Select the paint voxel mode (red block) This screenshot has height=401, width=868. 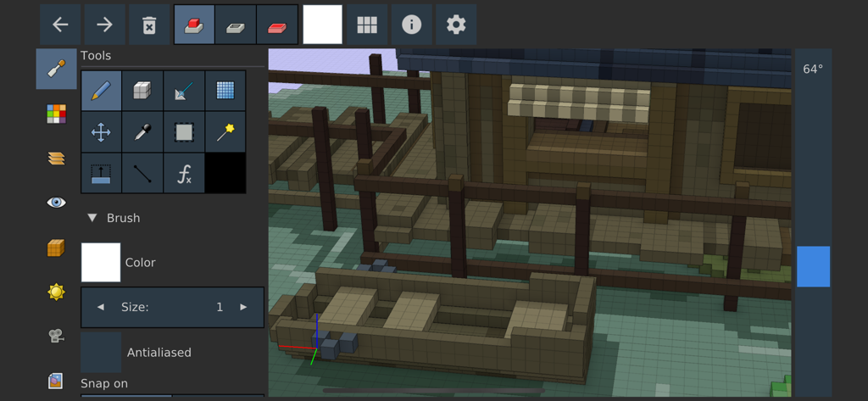277,25
